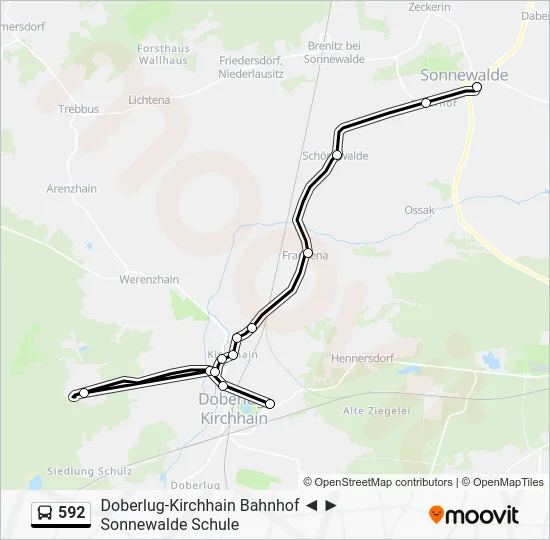This screenshot has width=550, height=540.
Task: Click the orange Moovit pin face icon
Action: click(436, 515)
